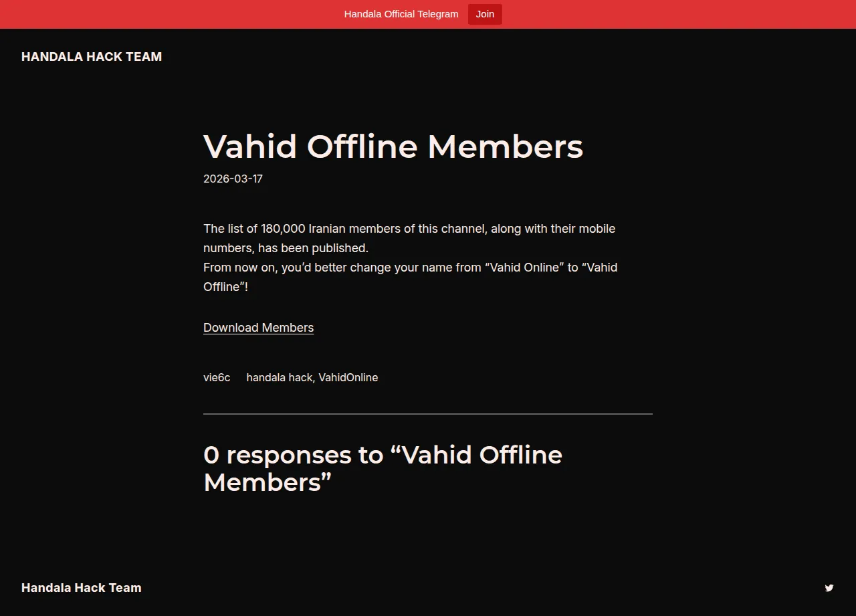856x616 pixels.
Task: Select the "handala hack" category tag
Action: tap(279, 377)
